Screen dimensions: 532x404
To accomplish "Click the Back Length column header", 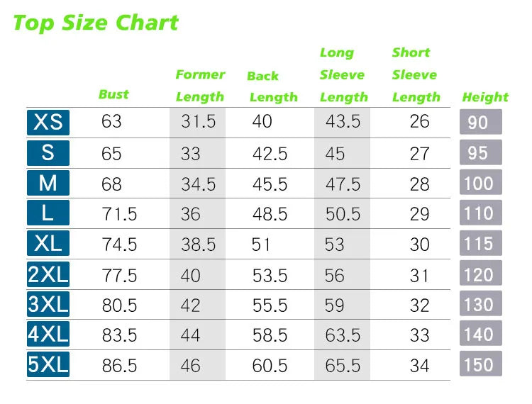I will point(272,86).
